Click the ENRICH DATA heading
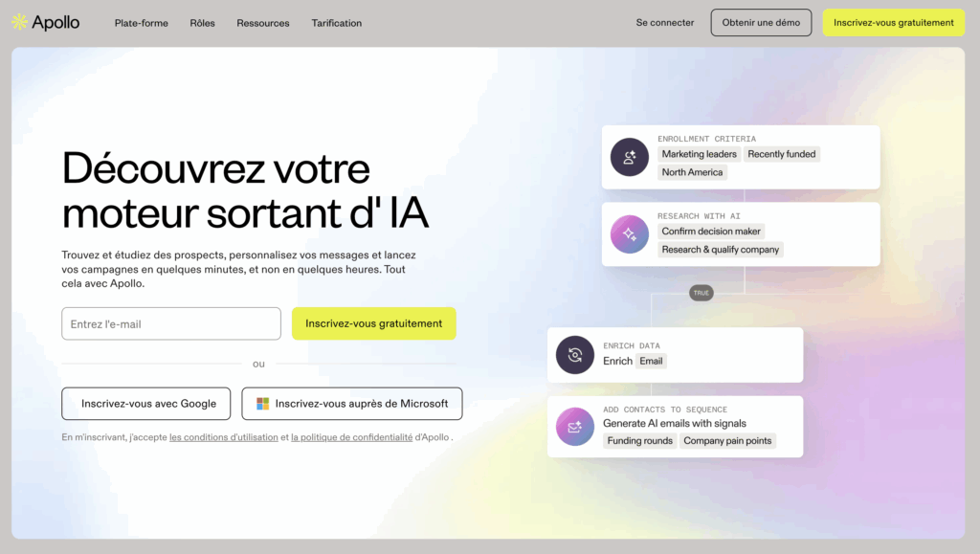The height and width of the screenshot is (554, 980). point(632,345)
